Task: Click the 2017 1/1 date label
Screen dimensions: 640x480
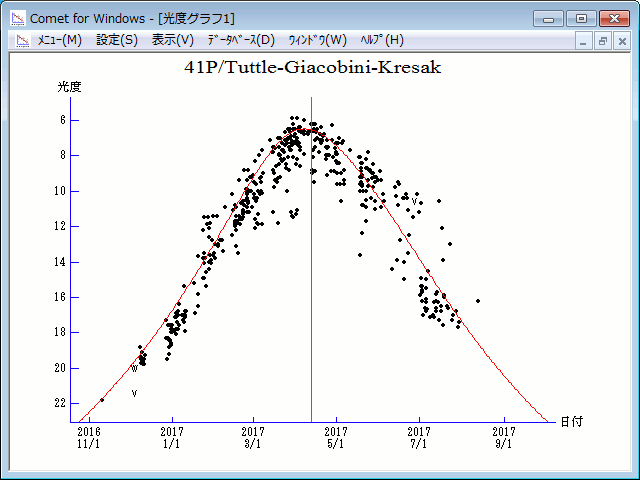Action: (172, 437)
